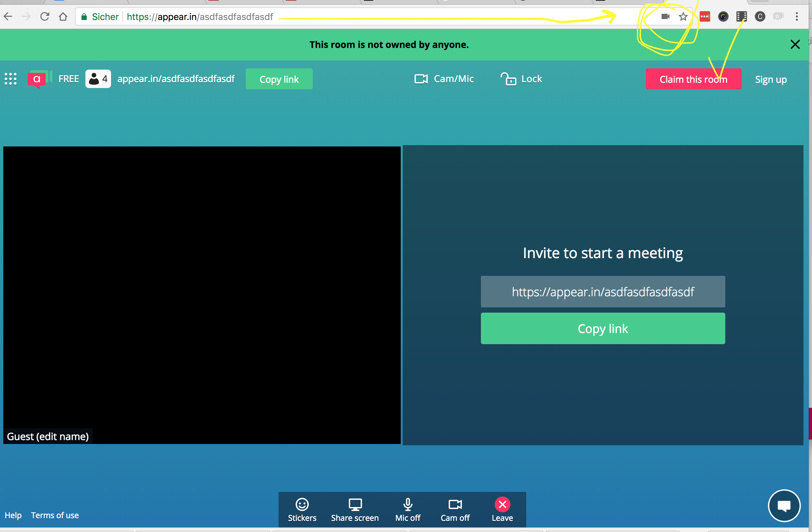812x532 pixels.
Task: Click the Invite to start a meeting heading
Action: click(x=603, y=253)
